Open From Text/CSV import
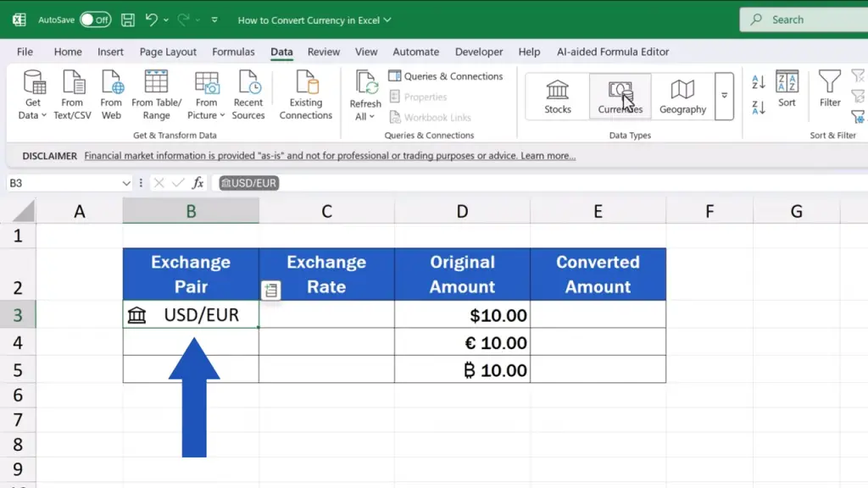Viewport: 868px width, 488px height. click(x=72, y=96)
